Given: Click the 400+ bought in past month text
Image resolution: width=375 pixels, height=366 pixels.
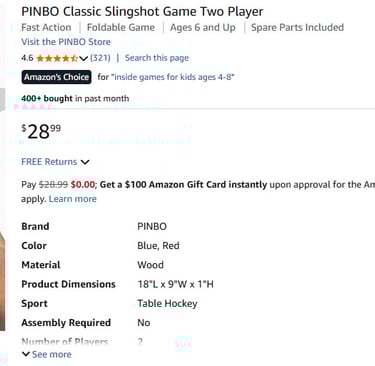Looking at the screenshot, I should click(x=75, y=99).
